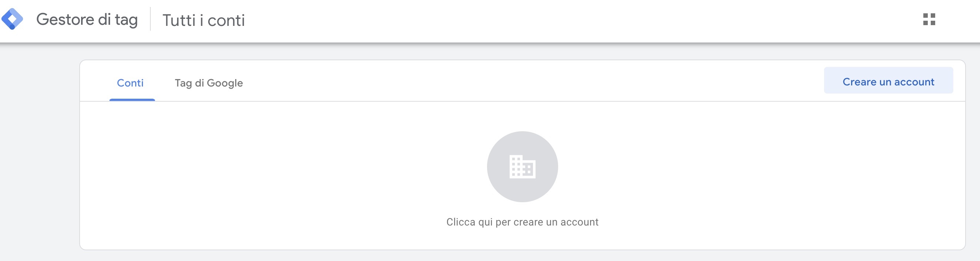Click the blue underline beneath Conti
The width and height of the screenshot is (980, 261).
[x=132, y=99]
